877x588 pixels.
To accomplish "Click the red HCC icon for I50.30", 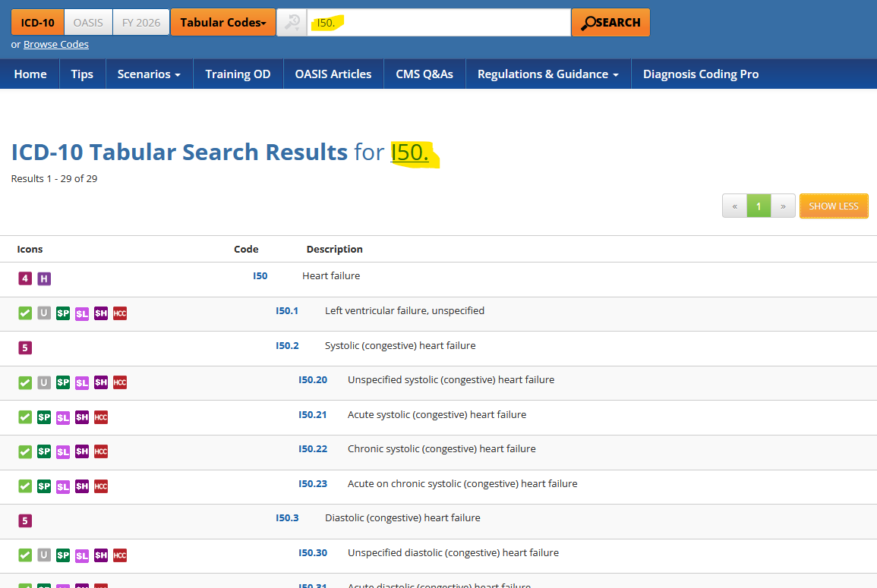I will click(x=120, y=555).
